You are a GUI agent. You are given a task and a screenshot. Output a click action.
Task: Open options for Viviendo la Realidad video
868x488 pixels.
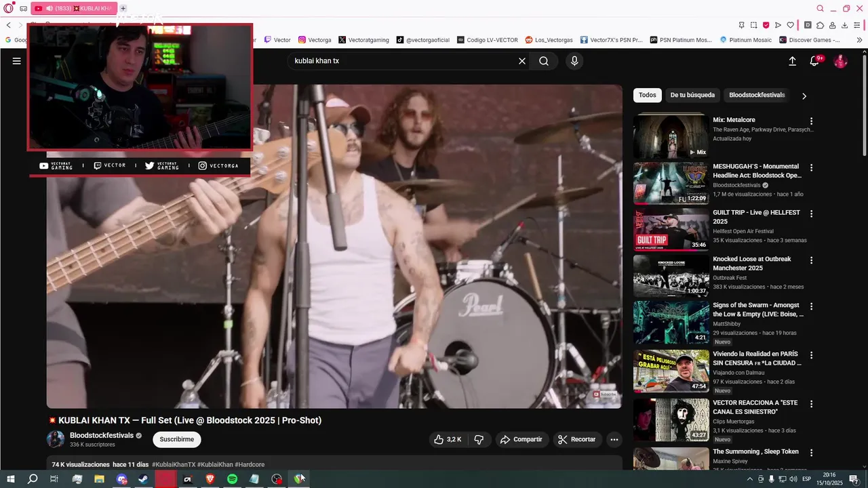point(811,355)
